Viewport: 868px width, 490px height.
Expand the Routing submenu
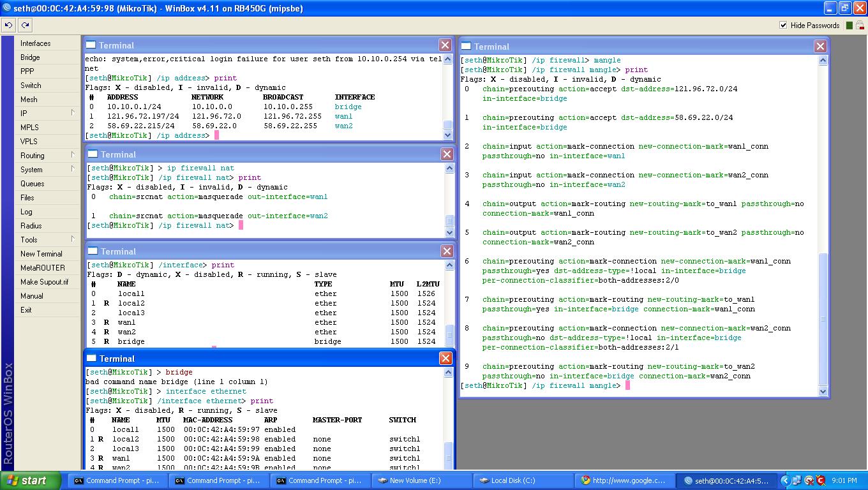pyautogui.click(x=47, y=156)
